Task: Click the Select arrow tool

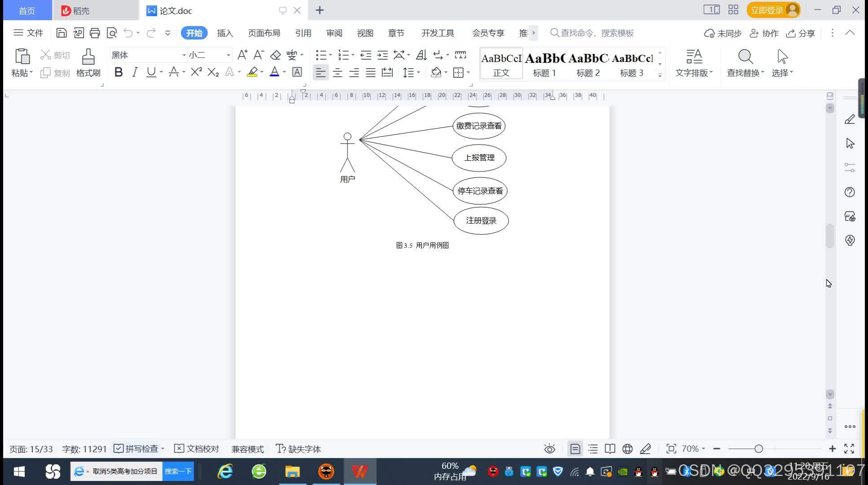Action: pos(782,63)
